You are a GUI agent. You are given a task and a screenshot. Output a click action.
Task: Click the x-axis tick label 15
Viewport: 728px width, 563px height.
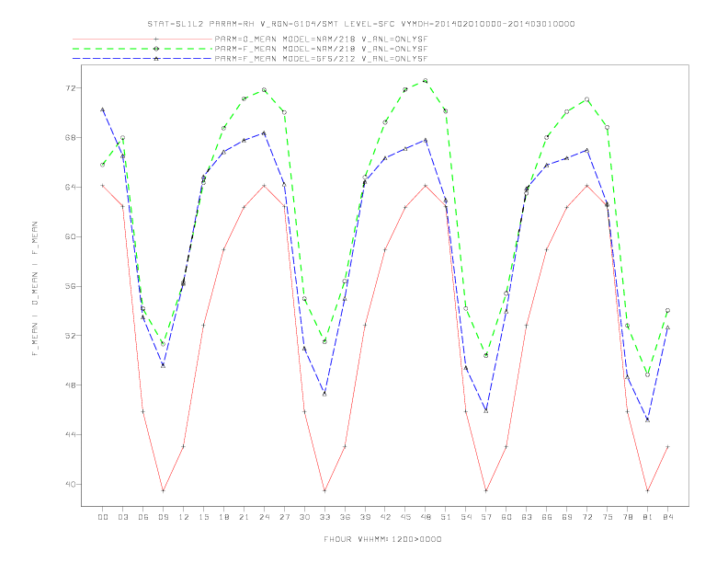click(x=203, y=517)
